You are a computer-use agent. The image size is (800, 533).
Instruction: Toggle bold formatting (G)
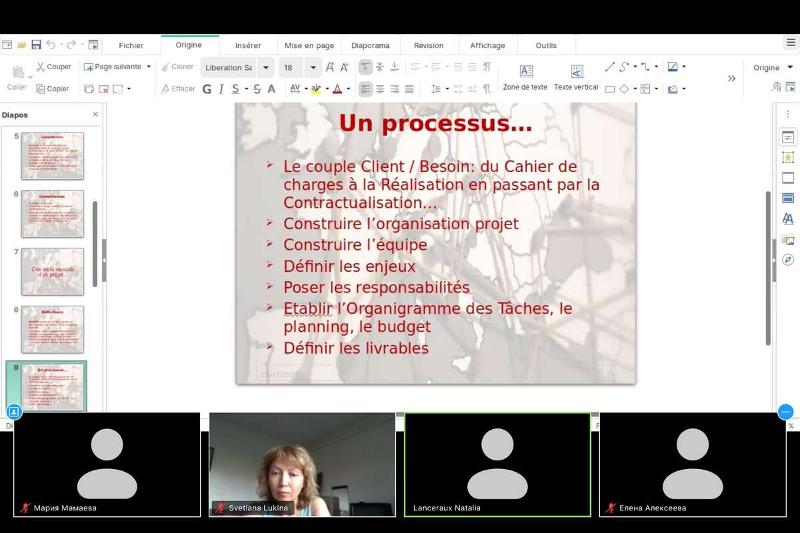207,89
